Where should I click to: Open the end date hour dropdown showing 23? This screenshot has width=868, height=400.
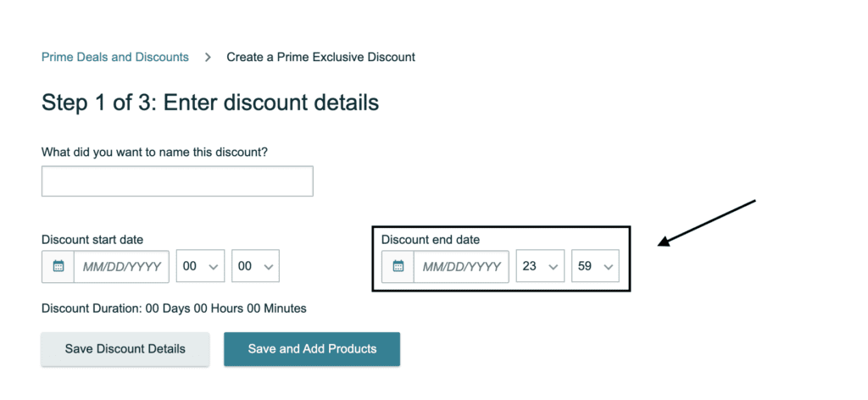click(x=540, y=266)
